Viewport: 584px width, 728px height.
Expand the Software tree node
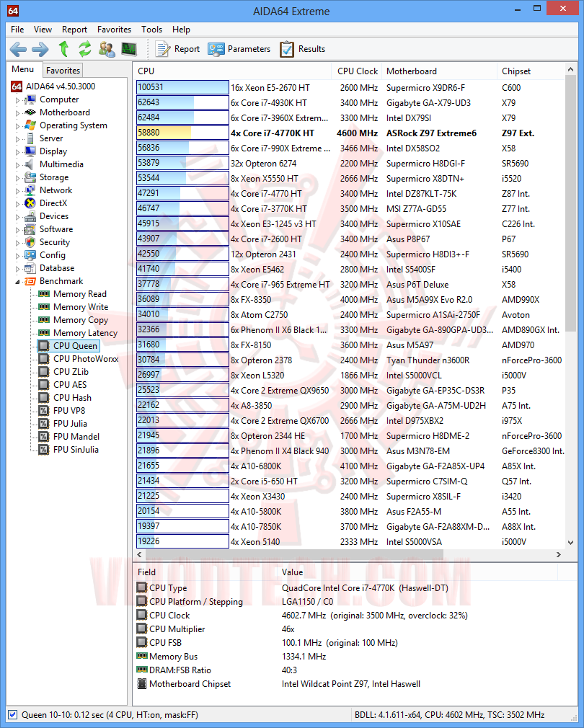coord(17,230)
